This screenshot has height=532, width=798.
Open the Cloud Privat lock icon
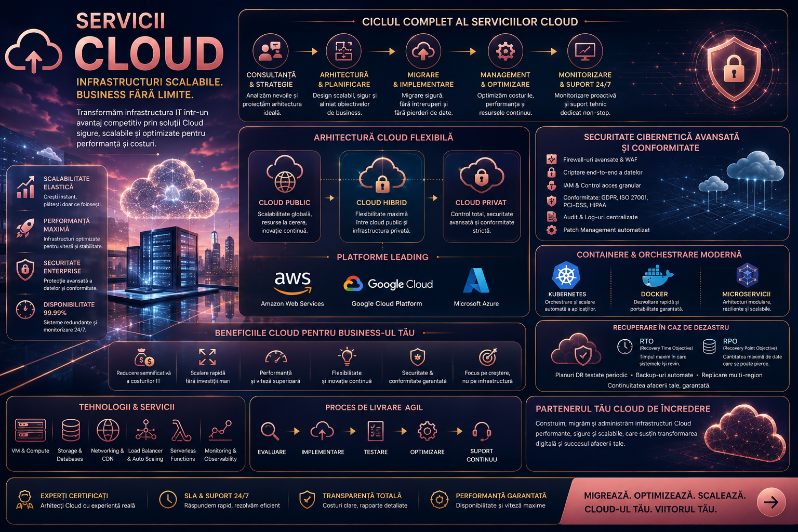481,176
